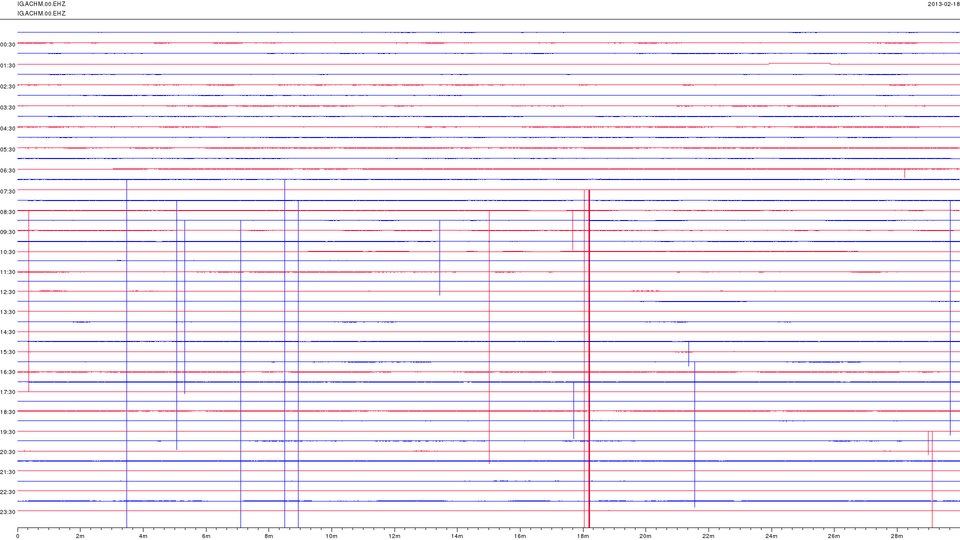Select the 16:30 trace time label

[x=8, y=372]
